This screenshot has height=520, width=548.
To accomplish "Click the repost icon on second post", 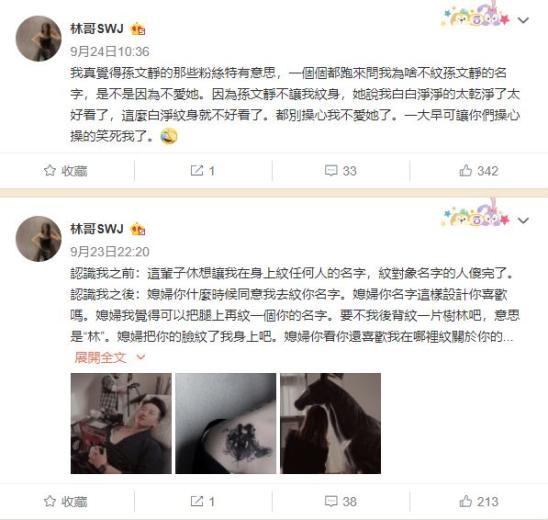I will (197, 501).
